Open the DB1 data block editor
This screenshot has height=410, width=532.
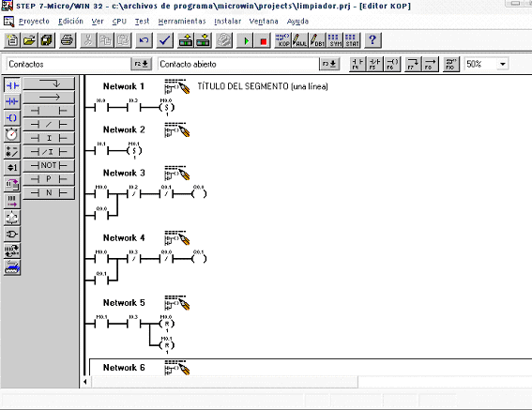pos(317,40)
